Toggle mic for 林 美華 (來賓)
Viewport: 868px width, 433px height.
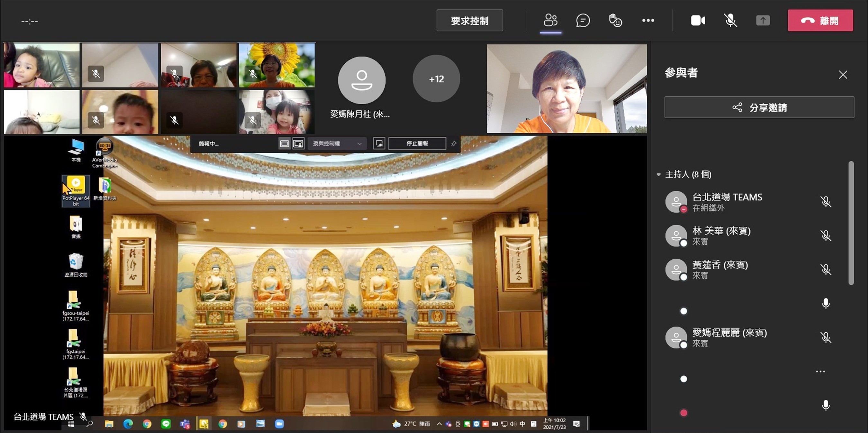[x=826, y=235]
